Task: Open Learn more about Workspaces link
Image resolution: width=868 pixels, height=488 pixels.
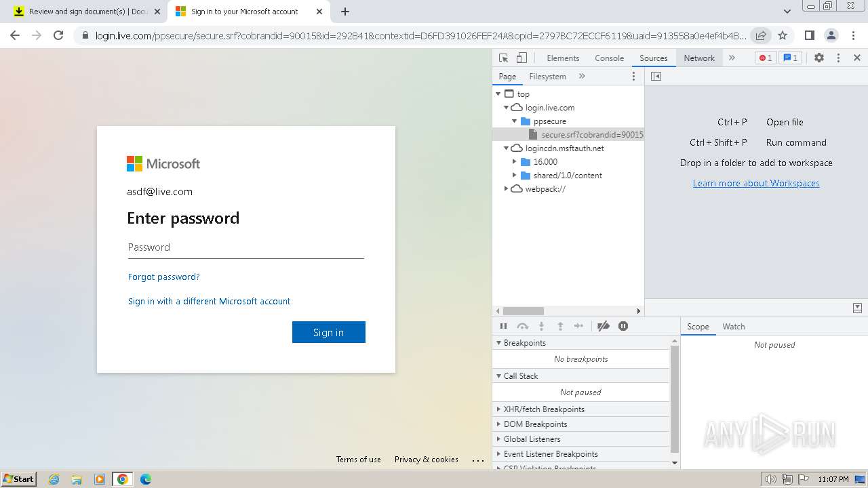Action: click(x=756, y=183)
